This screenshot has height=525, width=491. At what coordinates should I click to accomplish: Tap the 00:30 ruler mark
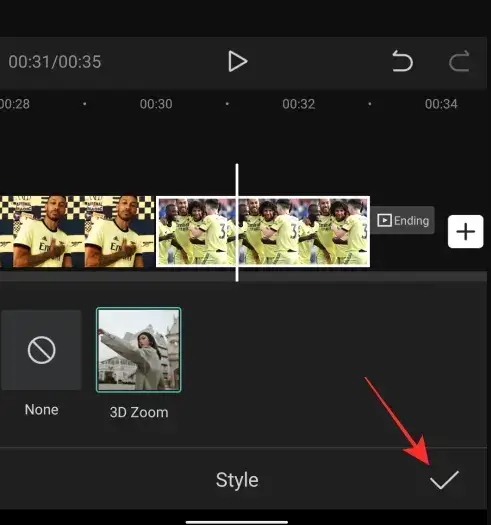click(156, 104)
